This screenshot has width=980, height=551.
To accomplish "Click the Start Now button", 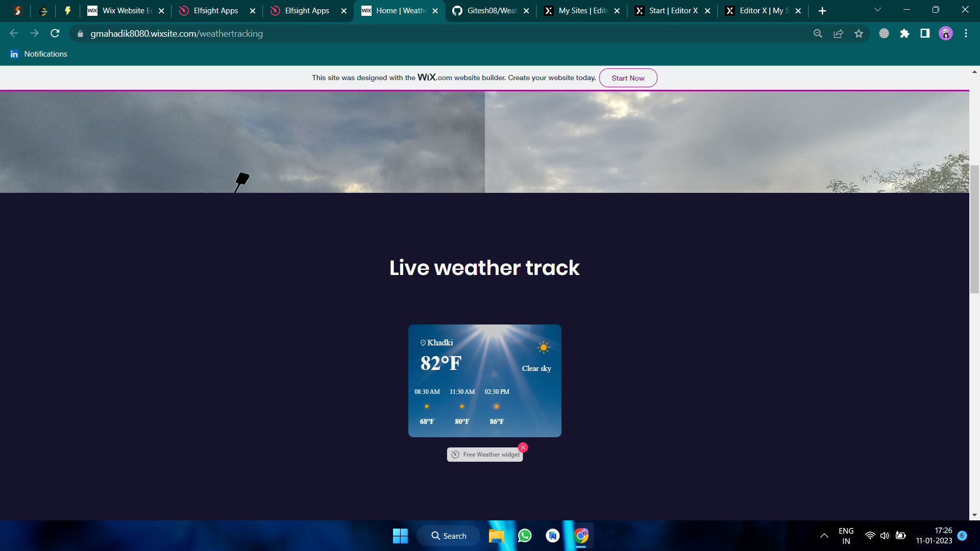I will (x=628, y=78).
